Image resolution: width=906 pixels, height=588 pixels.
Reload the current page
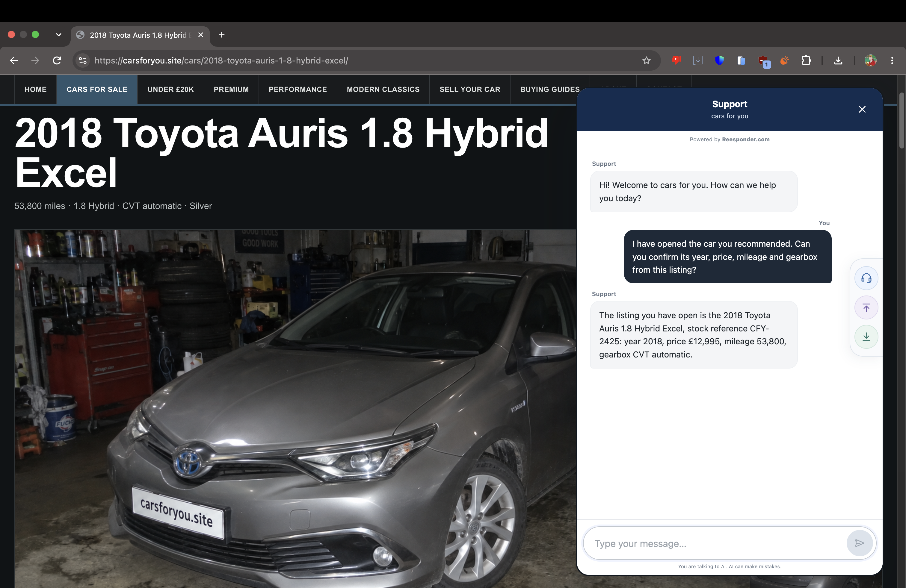coord(57,60)
